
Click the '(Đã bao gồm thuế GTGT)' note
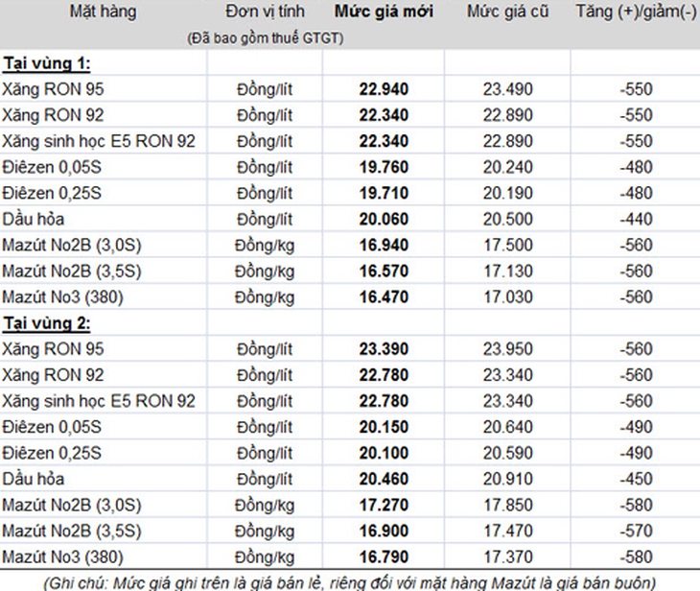(266, 38)
